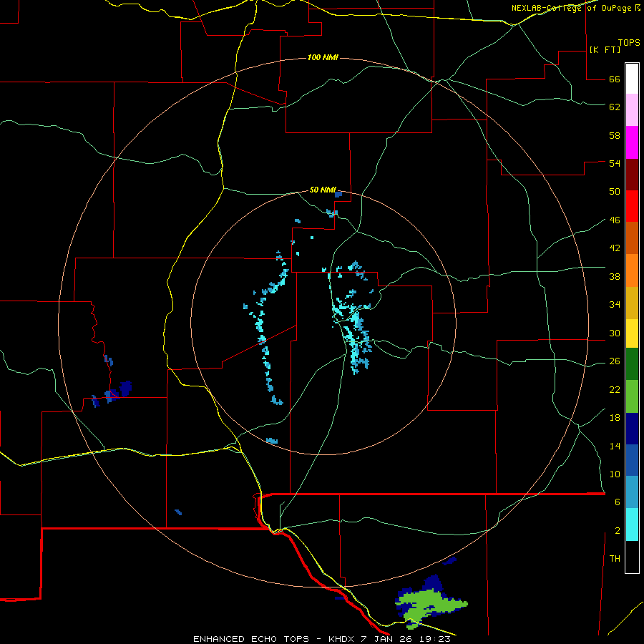The width and height of the screenshot is (644, 644).
Task: Click the "14" scale label
Action: click(615, 446)
